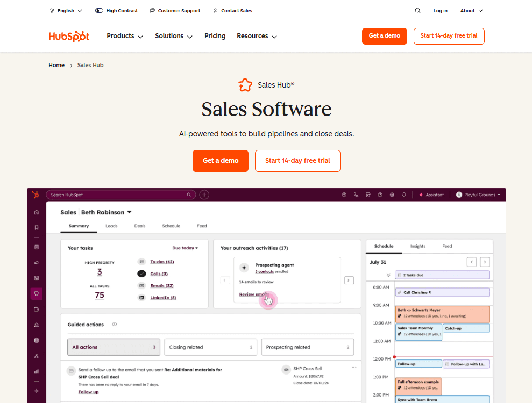Expand the Resources menu

[257, 36]
